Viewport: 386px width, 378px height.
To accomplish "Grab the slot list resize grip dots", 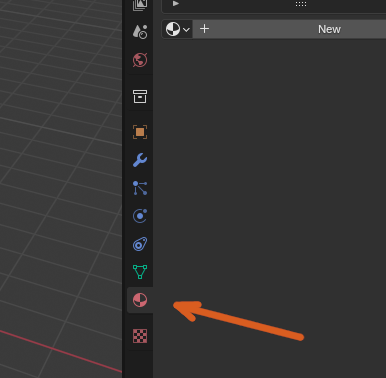I will coord(301,4).
